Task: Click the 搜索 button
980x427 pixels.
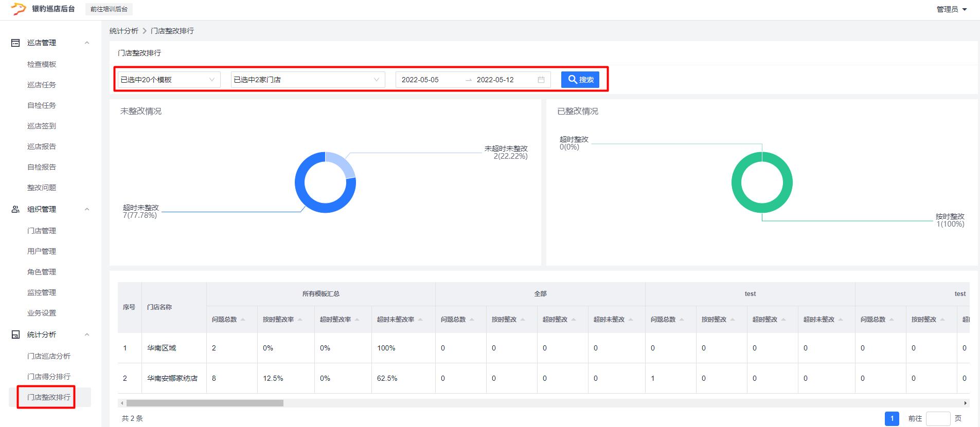Action: click(x=580, y=80)
